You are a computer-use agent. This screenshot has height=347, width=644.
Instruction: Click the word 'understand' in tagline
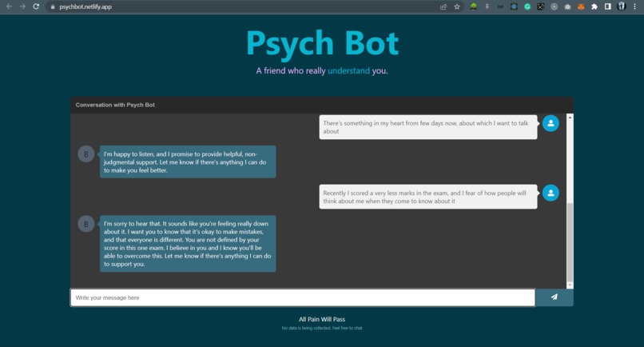[x=348, y=70]
